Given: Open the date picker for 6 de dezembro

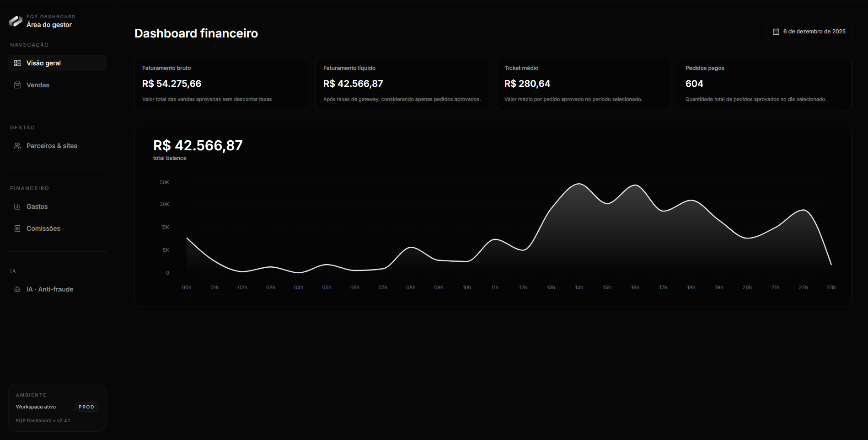Looking at the screenshot, I should click(809, 31).
